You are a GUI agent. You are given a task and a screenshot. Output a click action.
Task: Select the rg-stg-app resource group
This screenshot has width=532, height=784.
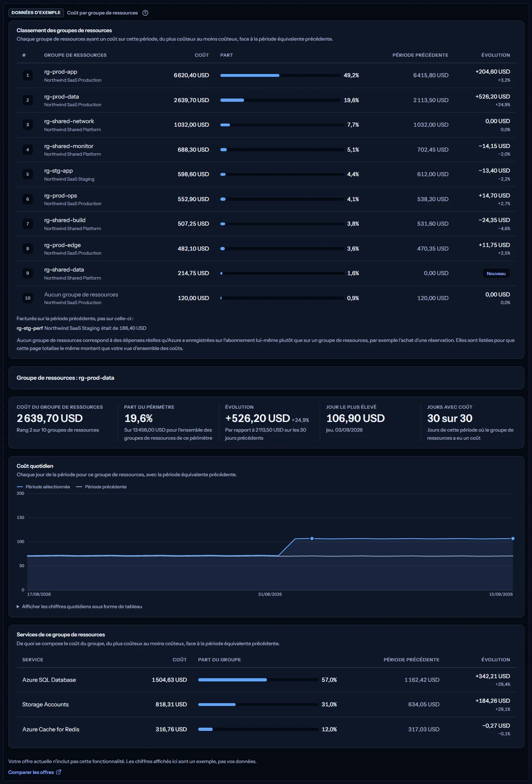(266, 174)
